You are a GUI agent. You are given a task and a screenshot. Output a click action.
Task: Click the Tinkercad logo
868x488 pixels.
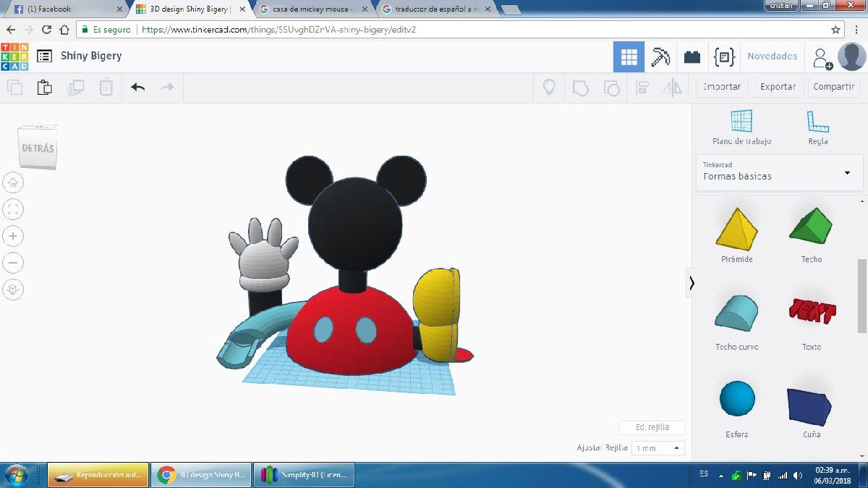coord(14,56)
